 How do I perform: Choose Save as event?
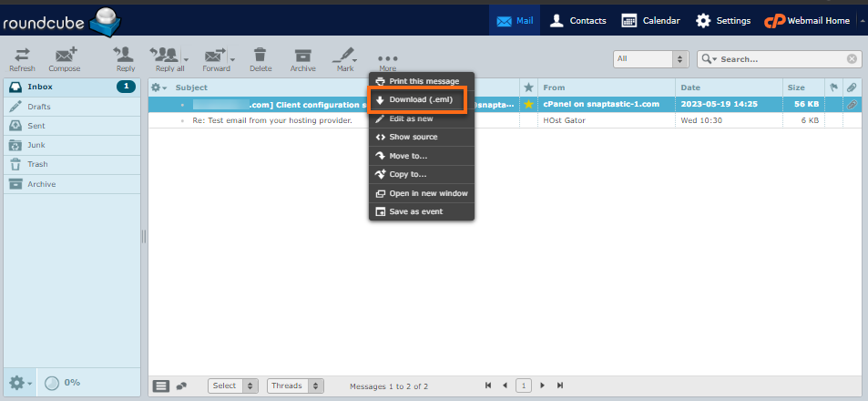[422, 211]
